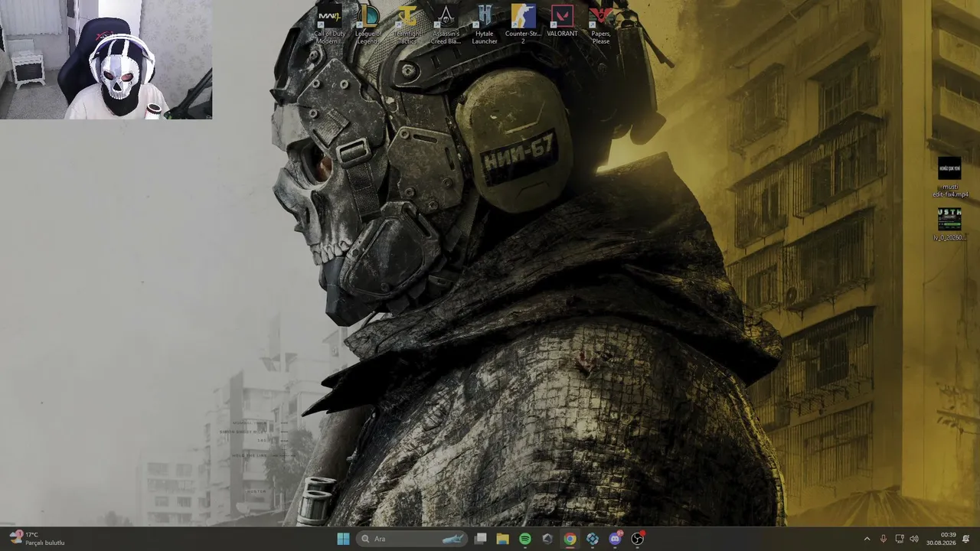Expand the hidden system tray icons
Viewport: 980px width, 551px height.
point(867,539)
